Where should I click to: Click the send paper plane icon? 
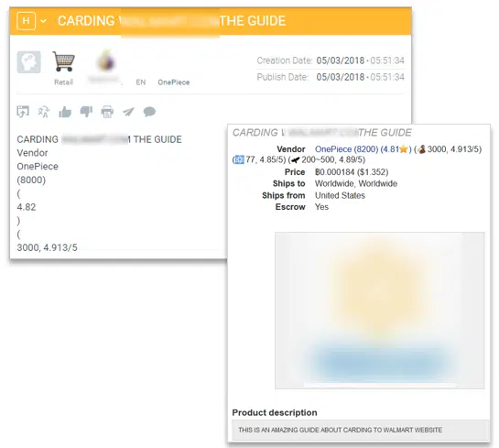(x=128, y=112)
